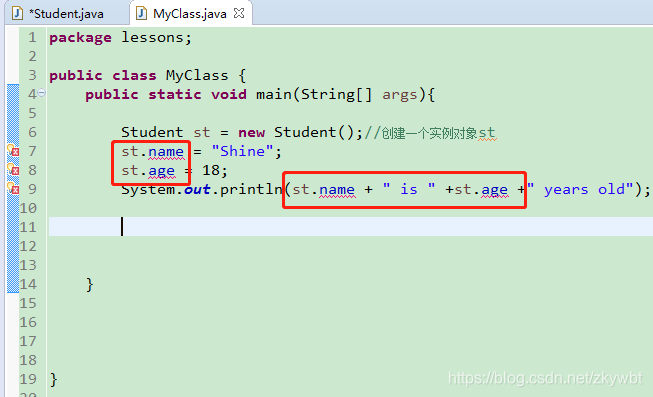
Task: Click the class name 'MyClass' on line 3
Action: coord(197,75)
